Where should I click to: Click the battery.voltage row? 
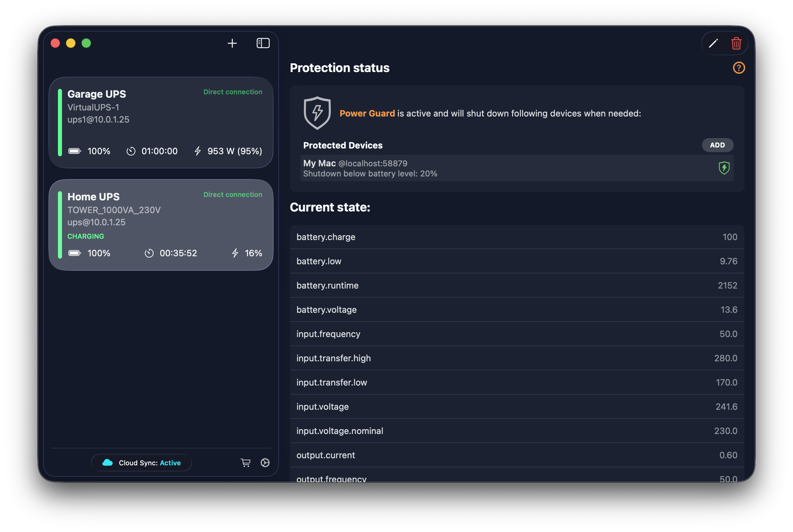tap(517, 310)
